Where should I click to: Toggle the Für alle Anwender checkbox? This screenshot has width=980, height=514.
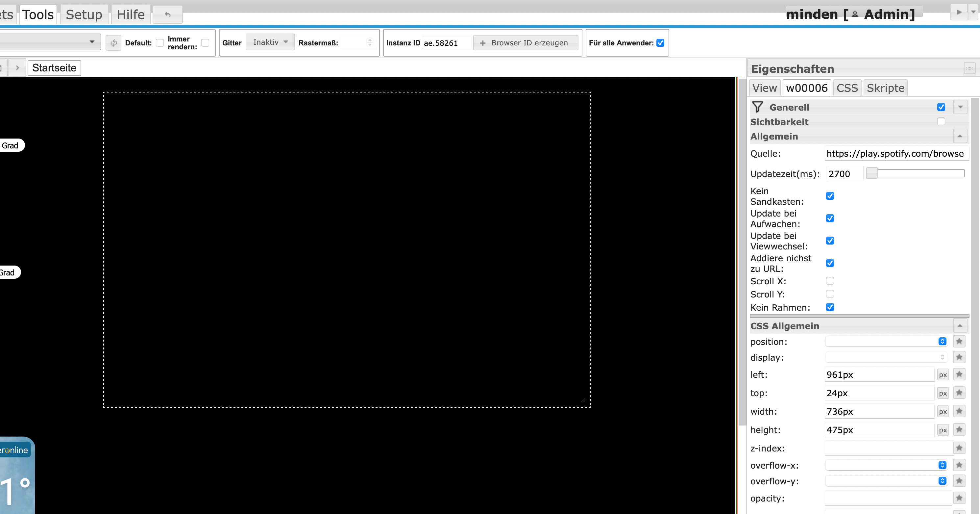[660, 43]
